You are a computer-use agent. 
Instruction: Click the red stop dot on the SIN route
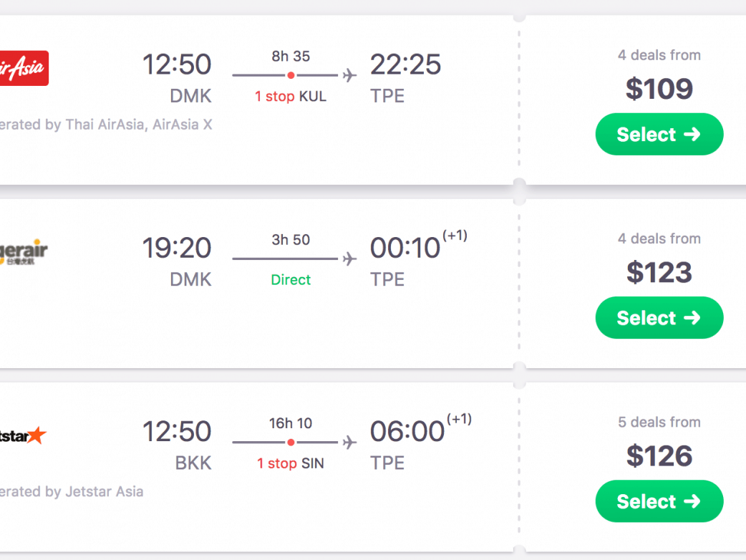pyautogui.click(x=291, y=442)
